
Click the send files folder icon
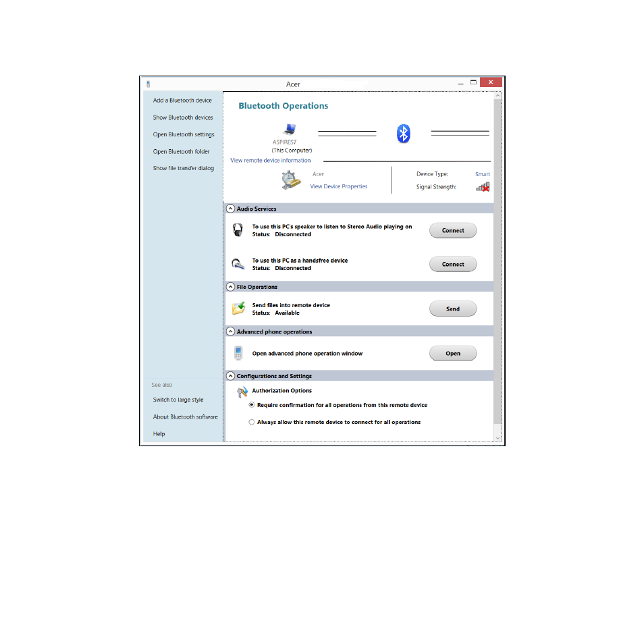click(238, 308)
